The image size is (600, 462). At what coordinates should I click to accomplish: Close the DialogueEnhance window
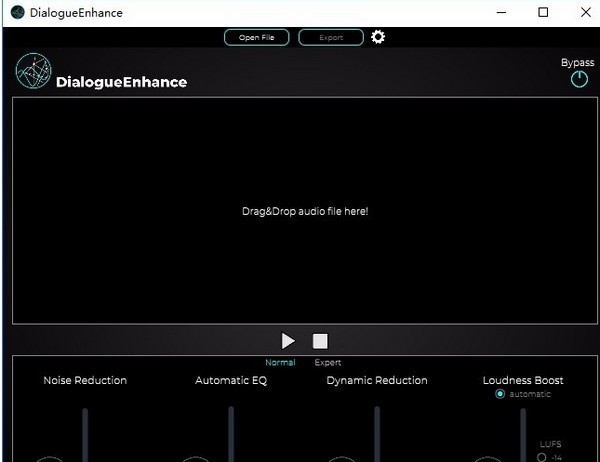click(x=585, y=13)
